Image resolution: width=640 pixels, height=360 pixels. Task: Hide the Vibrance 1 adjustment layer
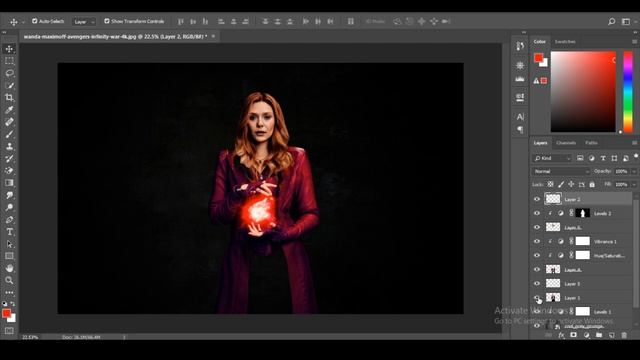[537, 241]
